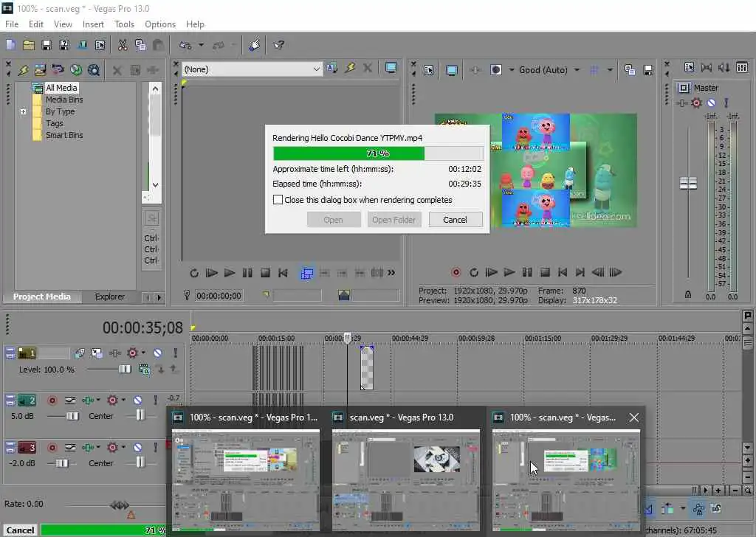756x537 pixels.
Task: Click the Master FX gear icon
Action: click(696, 103)
